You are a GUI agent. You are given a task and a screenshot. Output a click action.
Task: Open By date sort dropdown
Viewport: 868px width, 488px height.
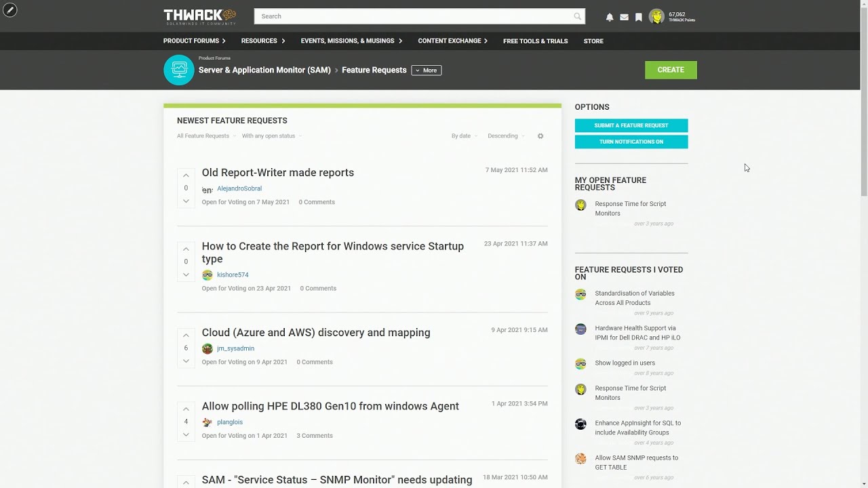point(464,136)
